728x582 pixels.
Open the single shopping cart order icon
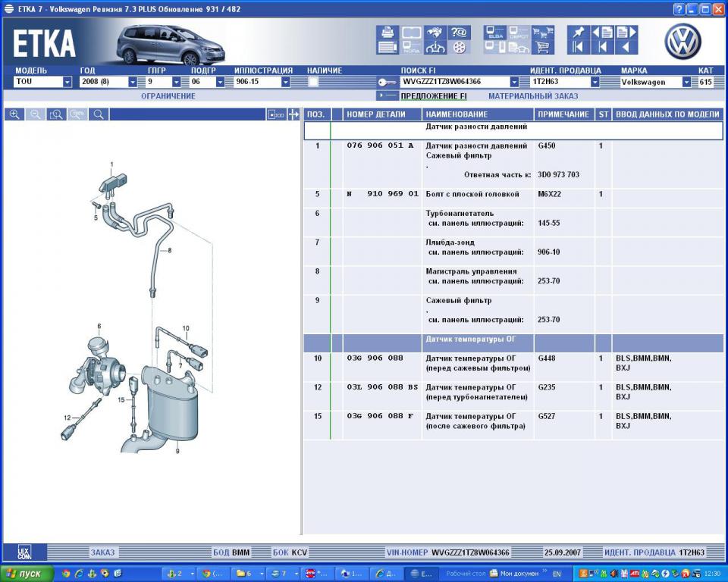coord(542,47)
